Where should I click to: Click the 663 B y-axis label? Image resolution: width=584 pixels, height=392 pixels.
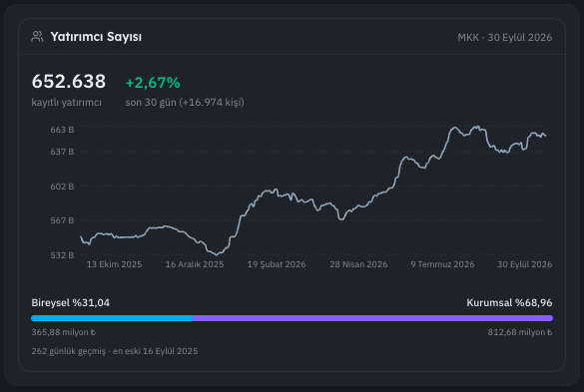(62, 130)
